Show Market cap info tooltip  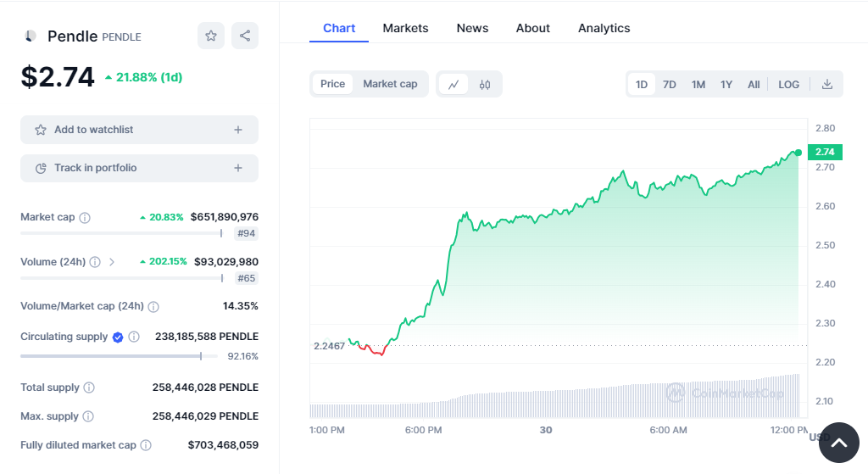click(85, 218)
